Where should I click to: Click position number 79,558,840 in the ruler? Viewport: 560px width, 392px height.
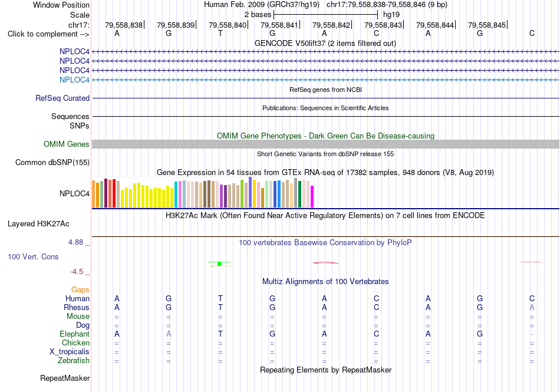[228, 25]
